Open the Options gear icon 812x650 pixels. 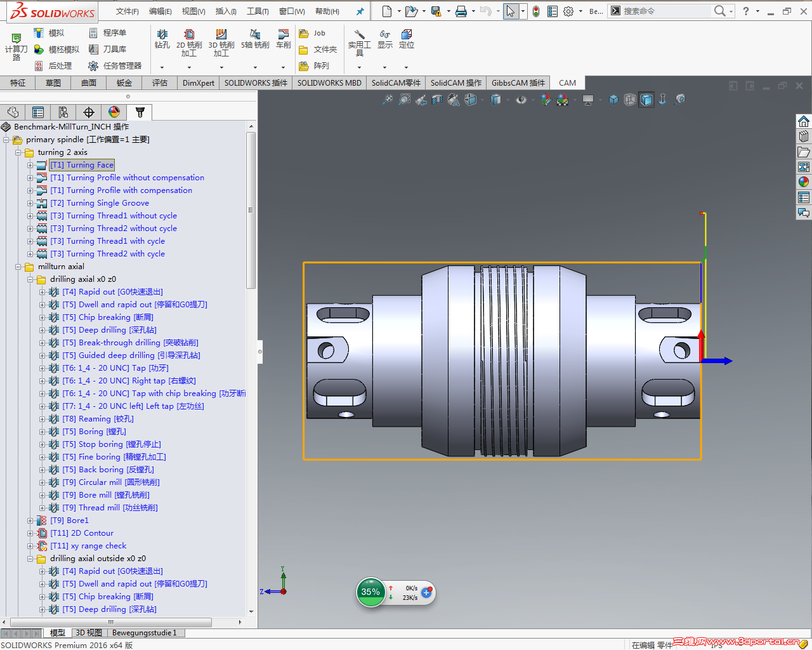tap(568, 11)
